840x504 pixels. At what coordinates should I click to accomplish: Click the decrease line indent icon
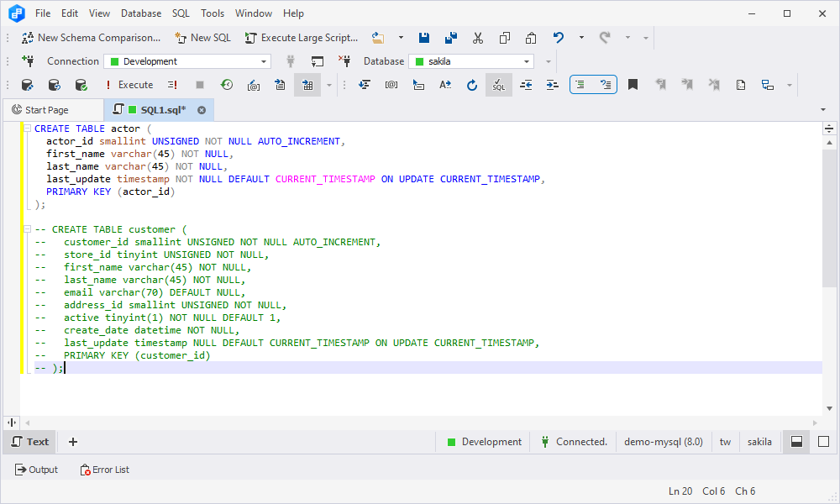526,85
